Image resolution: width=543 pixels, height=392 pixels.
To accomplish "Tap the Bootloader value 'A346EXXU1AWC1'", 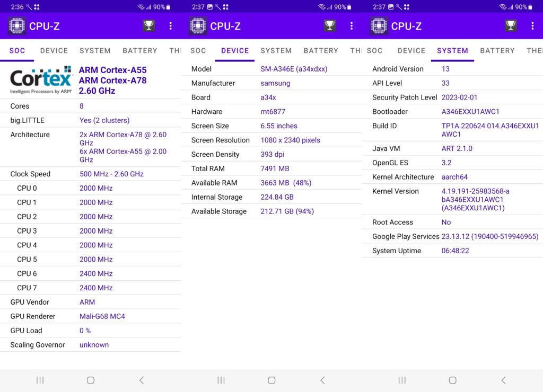I will (x=470, y=112).
